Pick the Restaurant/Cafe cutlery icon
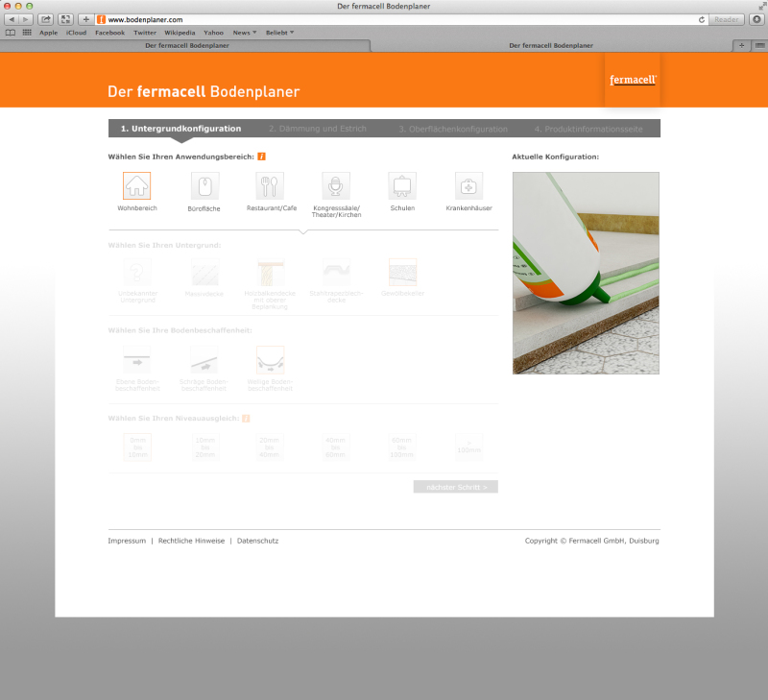 click(270, 185)
